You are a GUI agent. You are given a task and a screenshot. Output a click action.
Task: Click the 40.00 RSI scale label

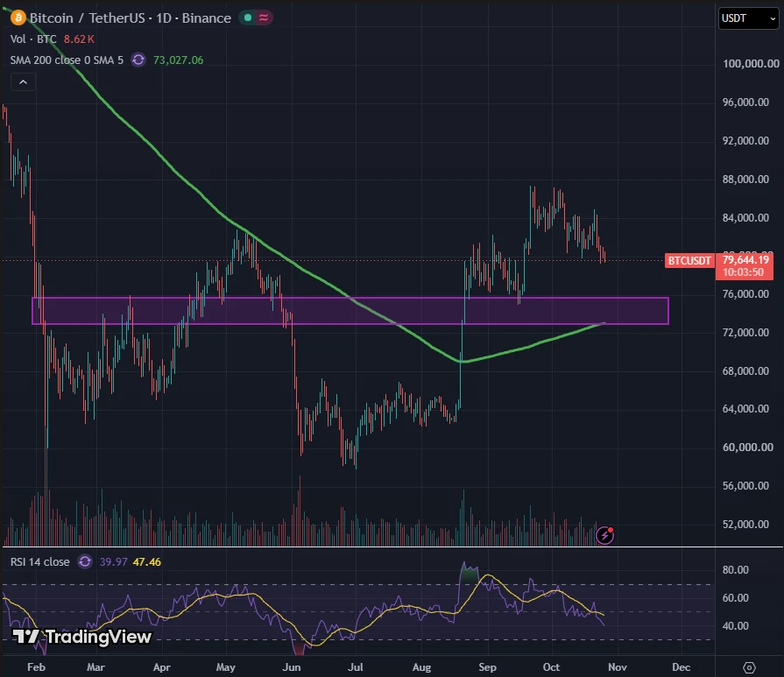pyautogui.click(x=736, y=625)
